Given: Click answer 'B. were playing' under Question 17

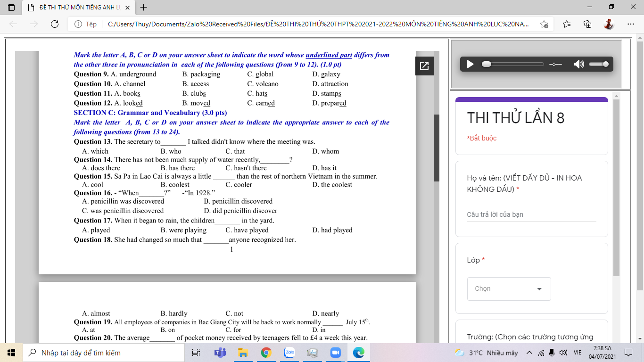Looking at the screenshot, I should pos(183,230).
